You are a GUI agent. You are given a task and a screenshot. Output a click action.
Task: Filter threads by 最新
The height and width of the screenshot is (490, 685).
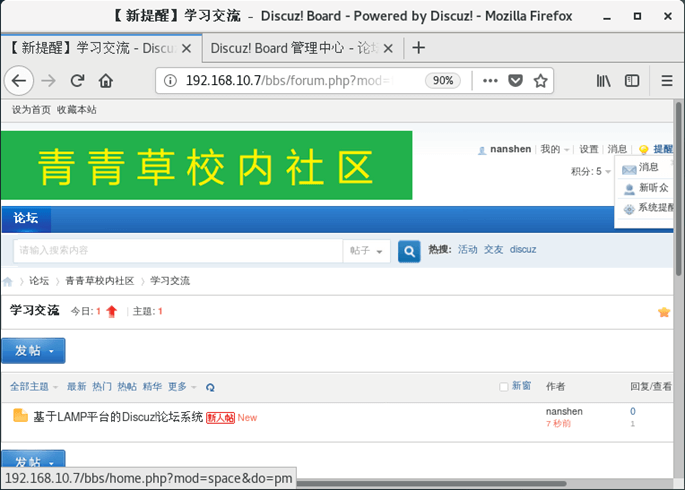coord(76,386)
